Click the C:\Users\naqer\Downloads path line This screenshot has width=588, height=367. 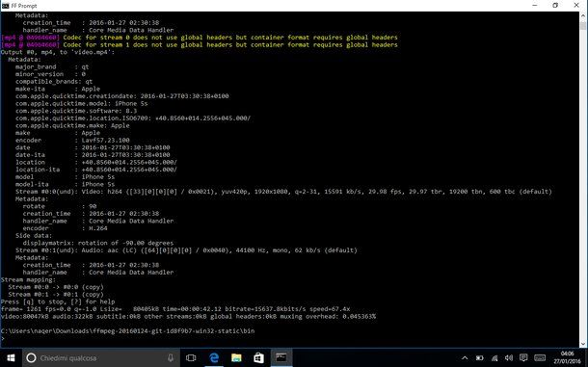coord(127,331)
